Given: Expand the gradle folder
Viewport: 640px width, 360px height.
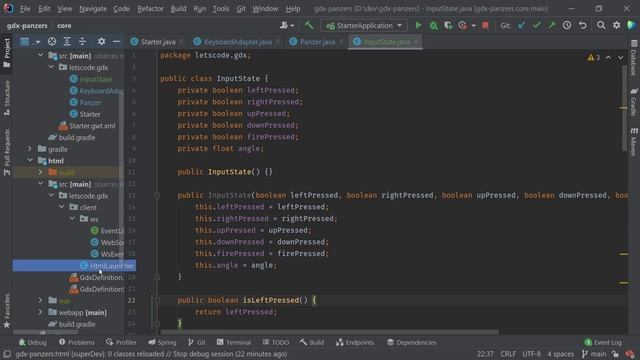Looking at the screenshot, I should (x=30, y=149).
